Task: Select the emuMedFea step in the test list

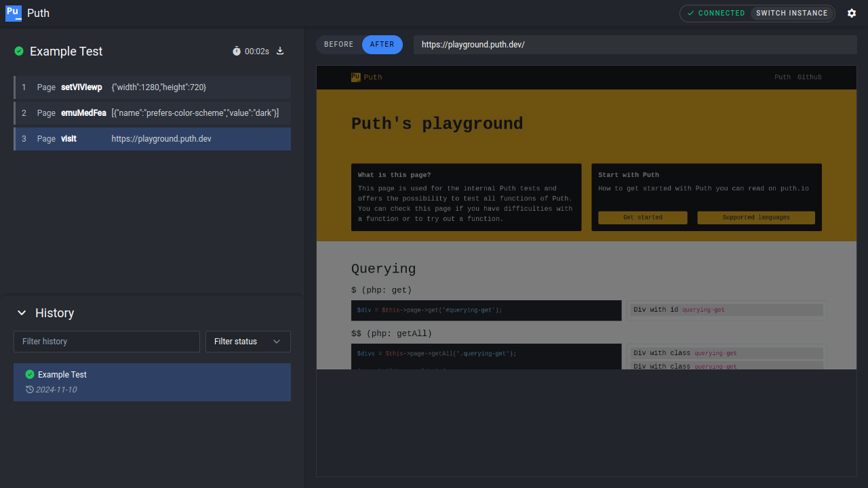Action: [152, 113]
